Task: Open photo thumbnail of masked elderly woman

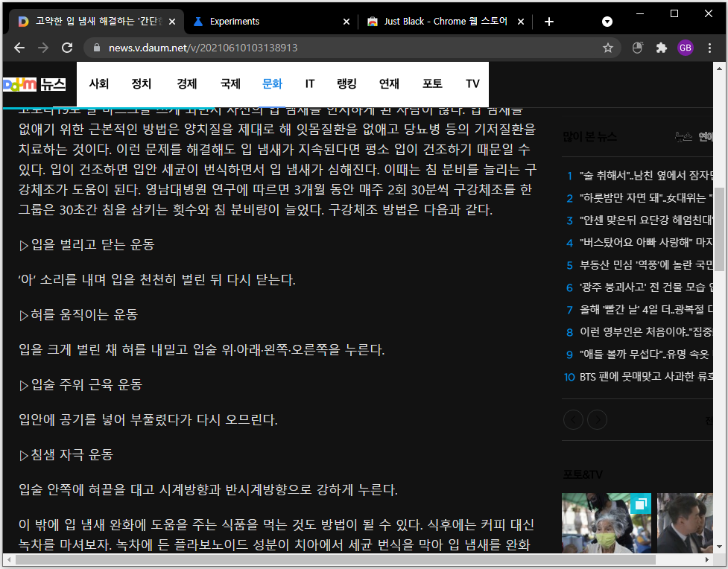Action: [607, 523]
